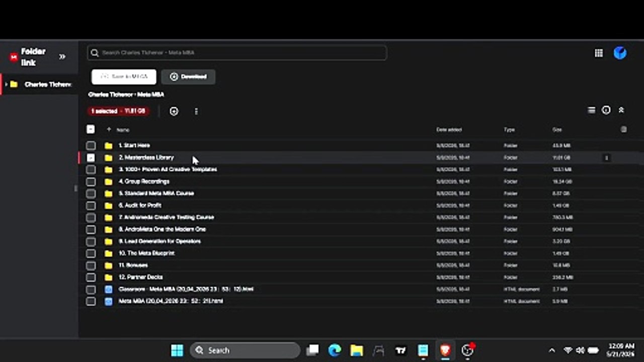Select the 12. Partner Decks folder name
This screenshot has height=362, width=644.
point(141,277)
